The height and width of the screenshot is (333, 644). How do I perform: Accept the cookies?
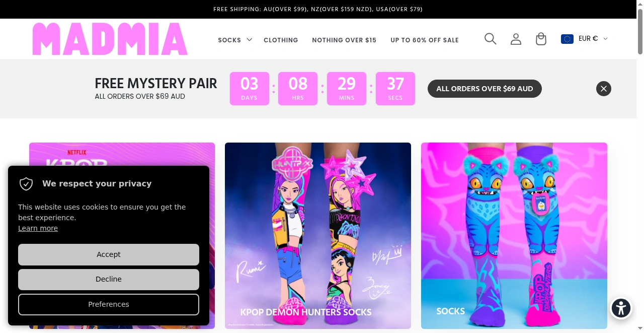(109, 254)
